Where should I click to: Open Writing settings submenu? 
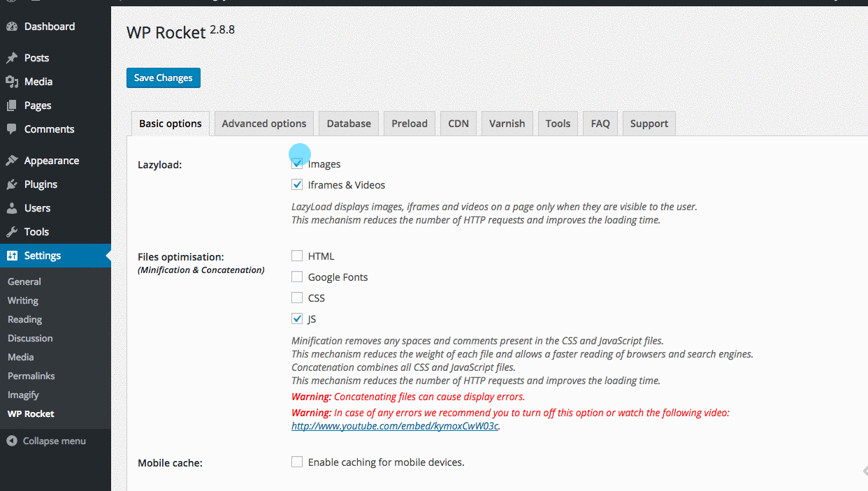click(23, 300)
